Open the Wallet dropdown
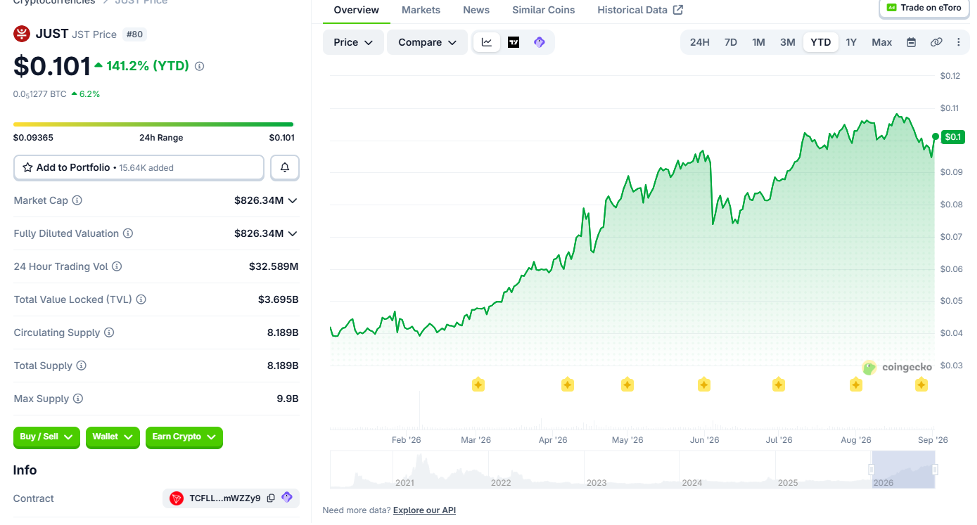The width and height of the screenshot is (977, 525). [x=113, y=437]
